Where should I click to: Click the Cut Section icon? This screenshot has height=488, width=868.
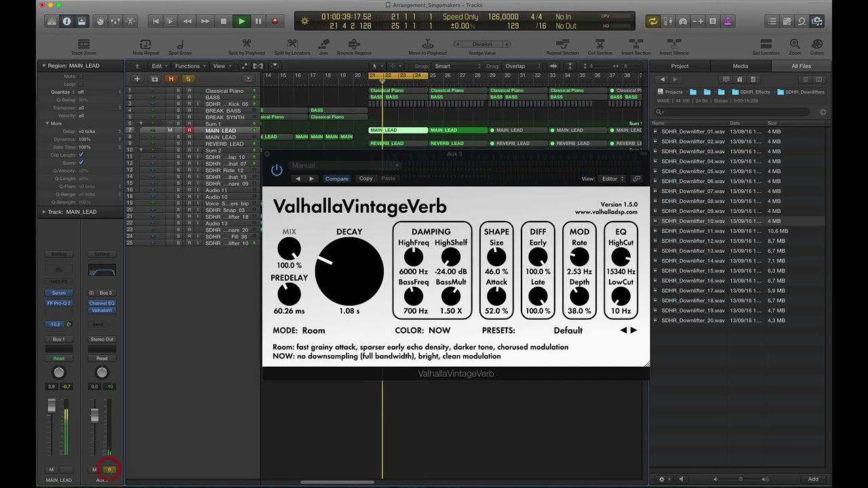coord(600,45)
